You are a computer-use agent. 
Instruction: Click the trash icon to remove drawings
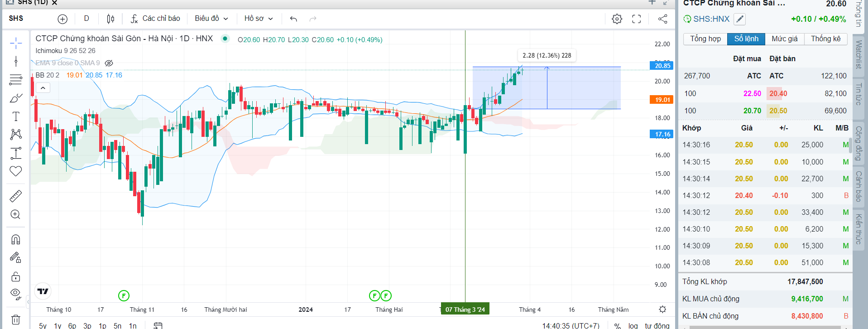(16, 319)
